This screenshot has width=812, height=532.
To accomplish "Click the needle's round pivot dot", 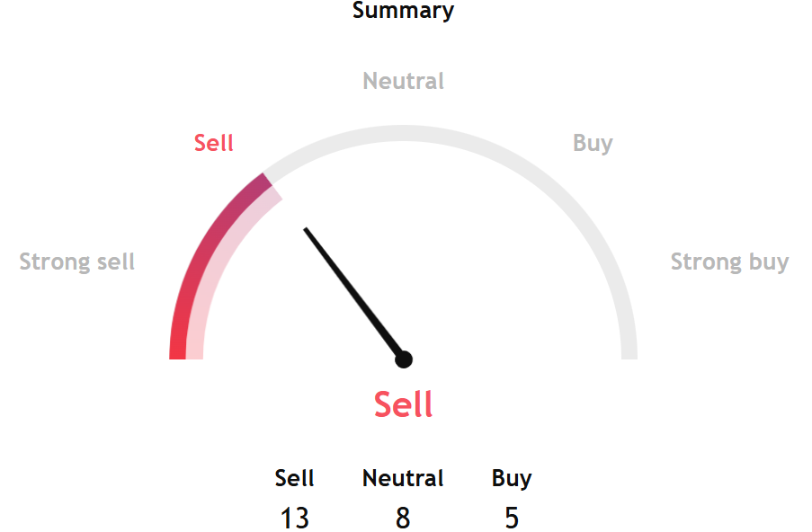I will click(404, 359).
